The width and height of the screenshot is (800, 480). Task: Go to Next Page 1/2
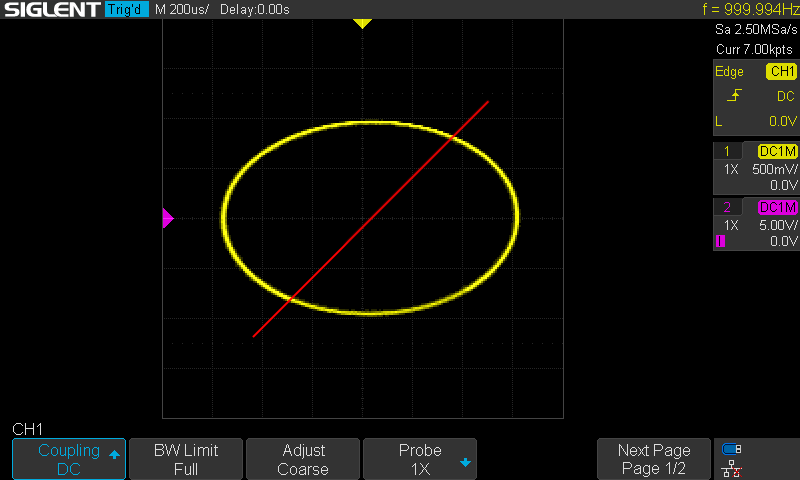coord(654,459)
